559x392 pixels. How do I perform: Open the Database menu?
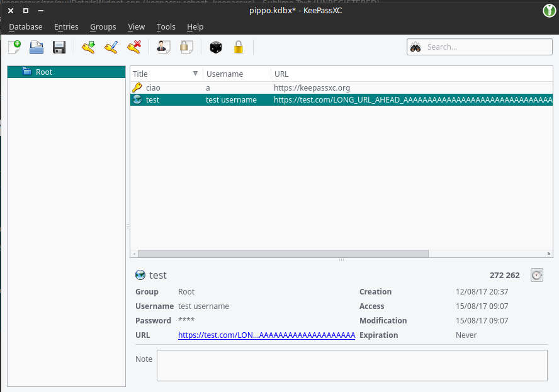pyautogui.click(x=26, y=26)
